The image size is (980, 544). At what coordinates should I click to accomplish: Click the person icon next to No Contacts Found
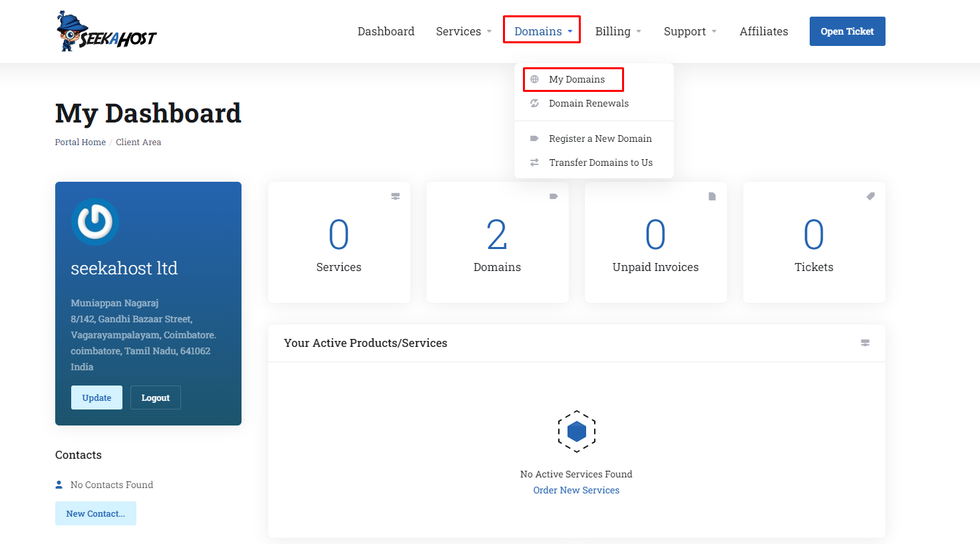point(59,484)
